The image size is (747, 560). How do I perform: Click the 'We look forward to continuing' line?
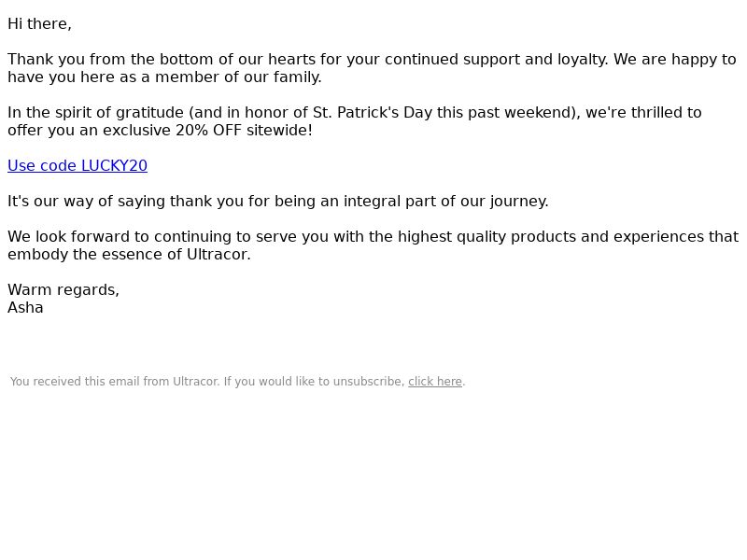point(373,237)
